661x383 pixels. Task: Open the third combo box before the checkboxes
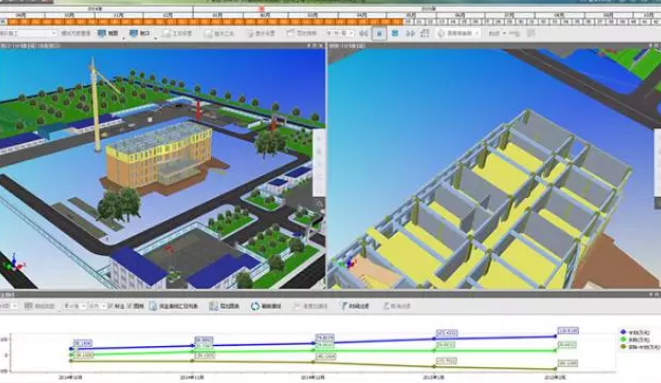pos(97,306)
